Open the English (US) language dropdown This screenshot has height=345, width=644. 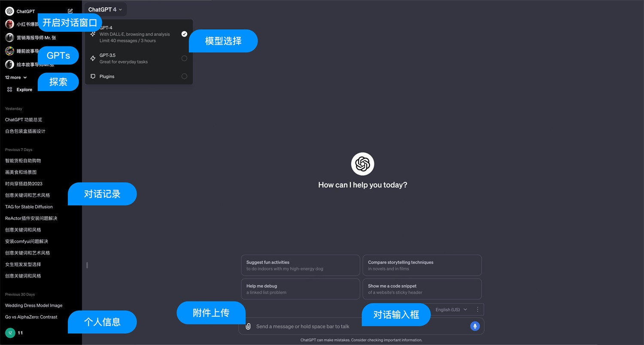[451, 309]
